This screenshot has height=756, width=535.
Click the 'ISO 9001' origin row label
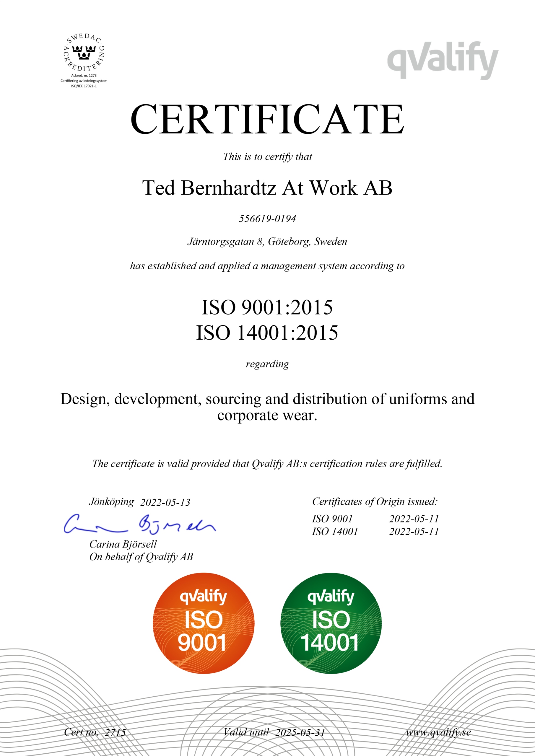pos(332,519)
